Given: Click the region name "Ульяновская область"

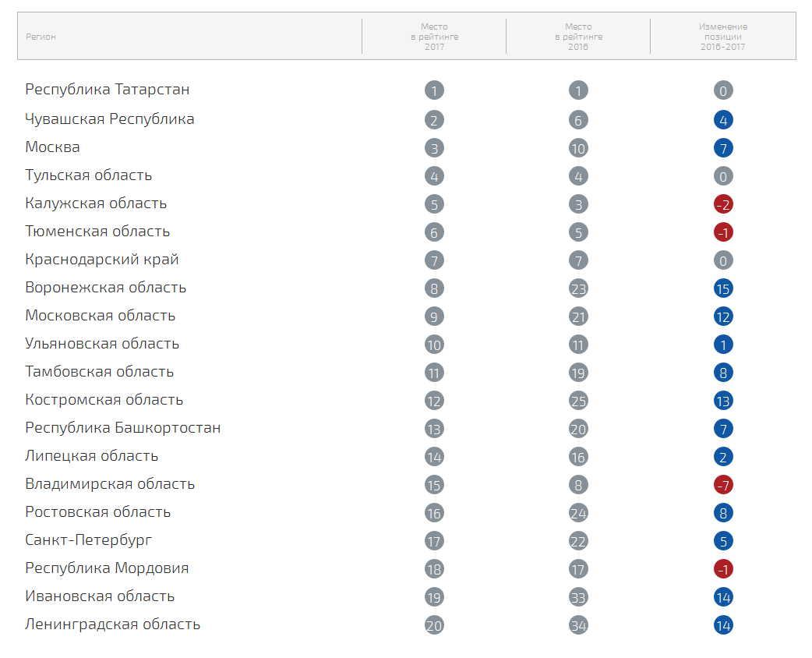Looking at the screenshot, I should 102,343.
